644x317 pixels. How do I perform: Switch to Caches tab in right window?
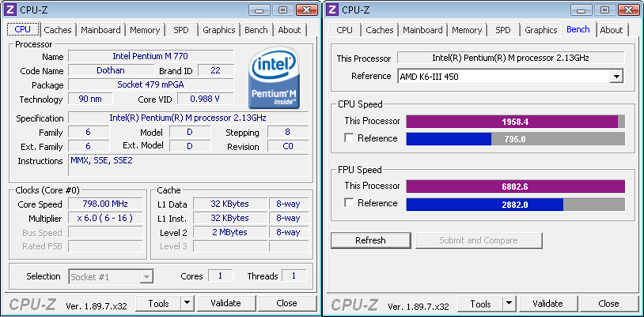(x=379, y=30)
